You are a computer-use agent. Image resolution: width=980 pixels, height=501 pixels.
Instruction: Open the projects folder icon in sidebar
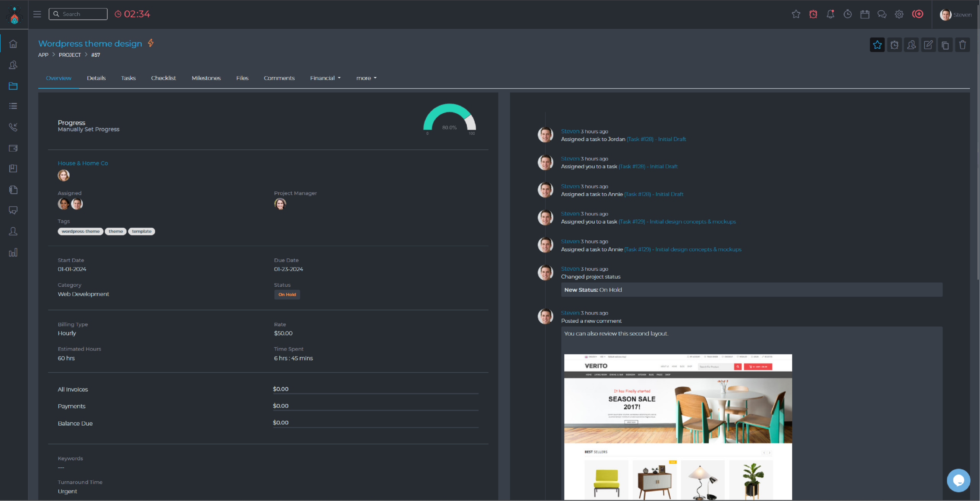(13, 86)
